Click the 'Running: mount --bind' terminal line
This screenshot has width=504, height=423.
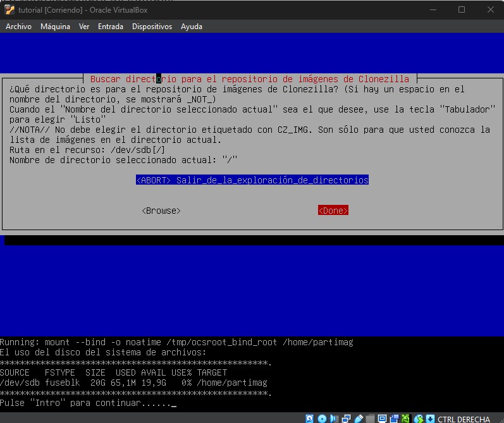click(x=176, y=342)
